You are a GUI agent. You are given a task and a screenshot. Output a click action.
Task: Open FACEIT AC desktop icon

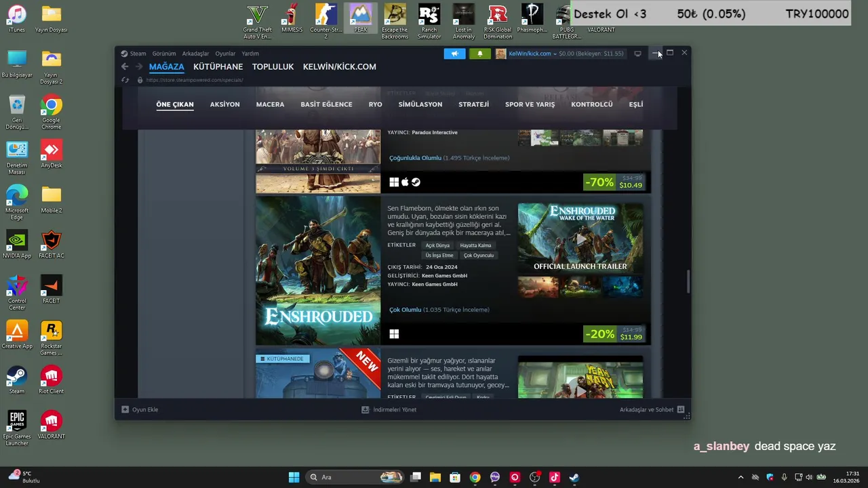(51, 245)
